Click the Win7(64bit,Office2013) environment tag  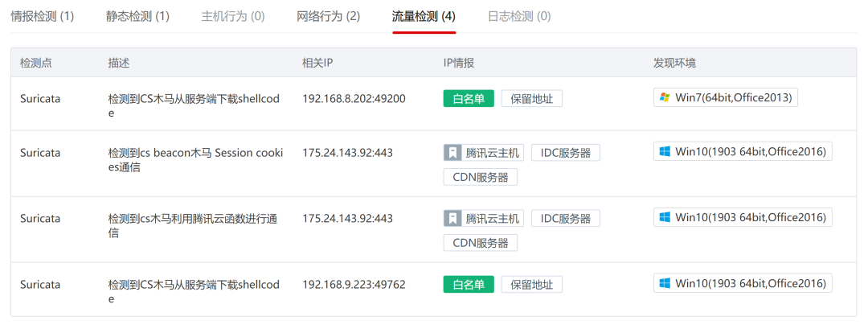(x=726, y=98)
